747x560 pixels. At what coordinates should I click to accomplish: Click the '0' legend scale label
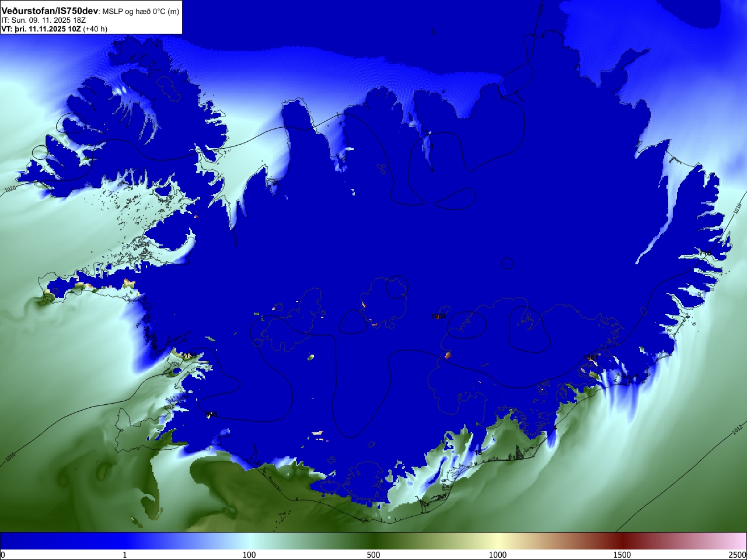pyautogui.click(x=3, y=555)
